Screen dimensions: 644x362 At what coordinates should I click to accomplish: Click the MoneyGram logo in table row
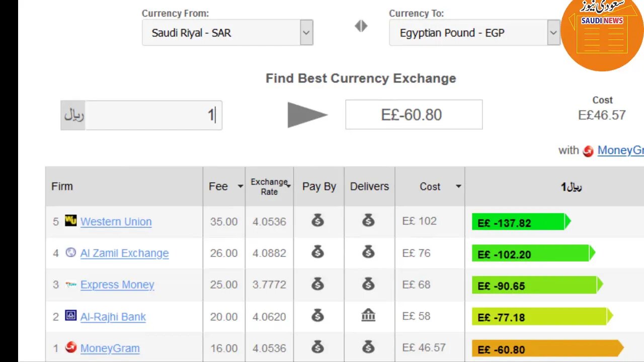point(71,347)
